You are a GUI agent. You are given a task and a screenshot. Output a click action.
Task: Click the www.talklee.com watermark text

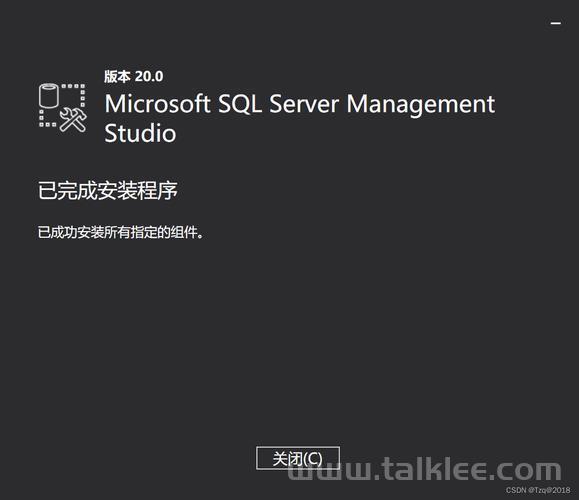tap(424, 469)
